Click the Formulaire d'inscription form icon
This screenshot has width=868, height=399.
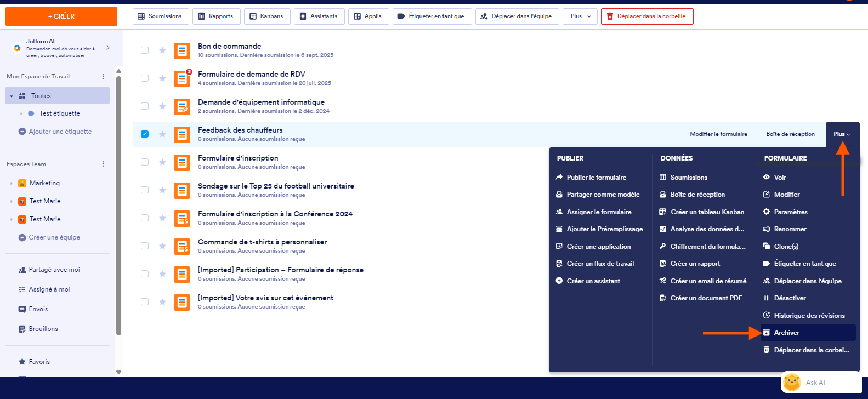pyautogui.click(x=182, y=162)
